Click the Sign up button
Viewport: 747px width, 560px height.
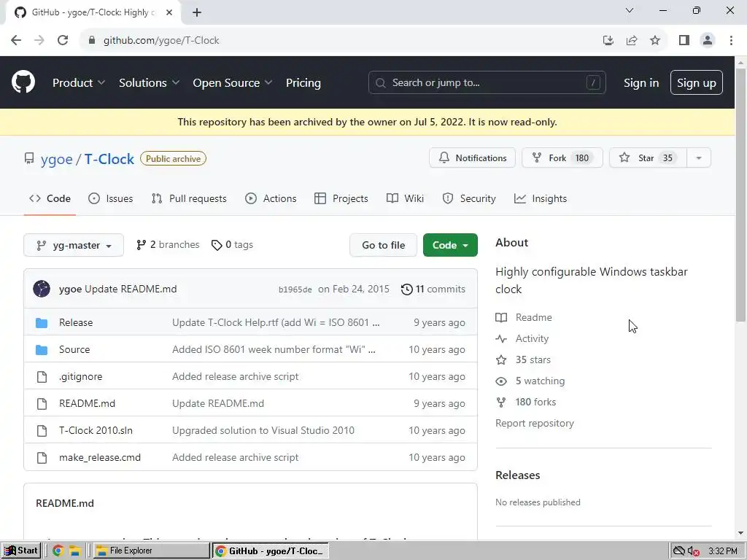click(697, 83)
